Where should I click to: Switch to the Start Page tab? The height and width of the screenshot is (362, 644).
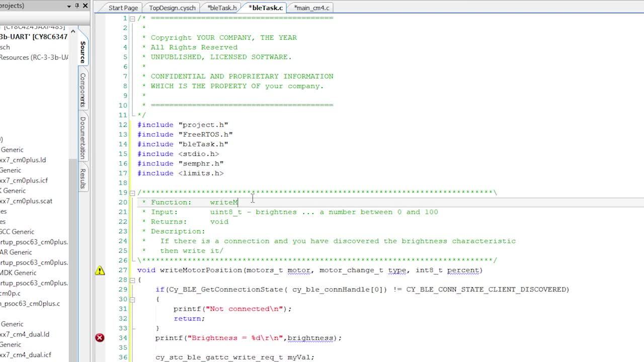[x=122, y=8]
